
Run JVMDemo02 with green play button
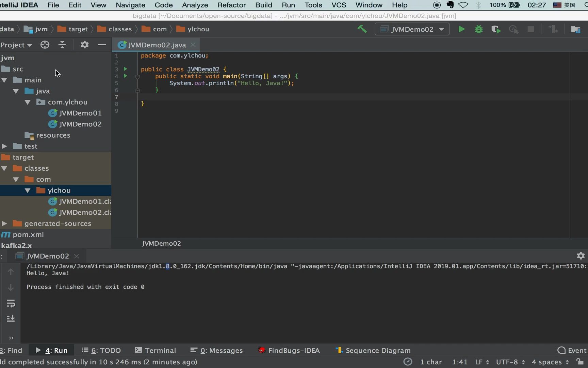[x=461, y=29]
